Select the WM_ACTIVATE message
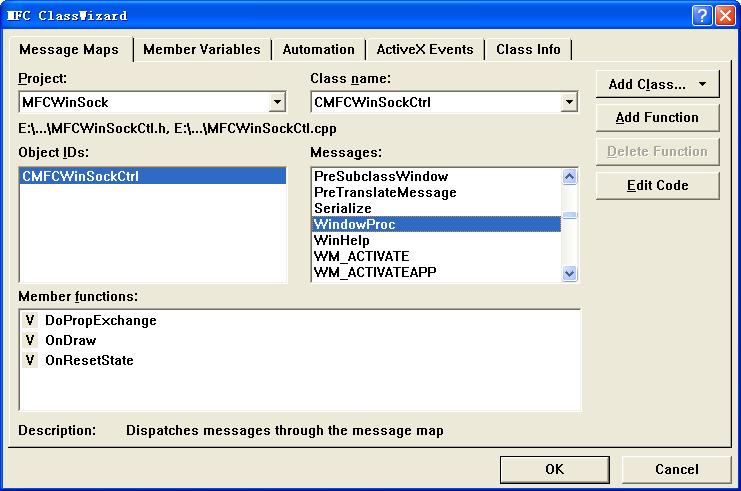This screenshot has width=741, height=491. (x=437, y=256)
